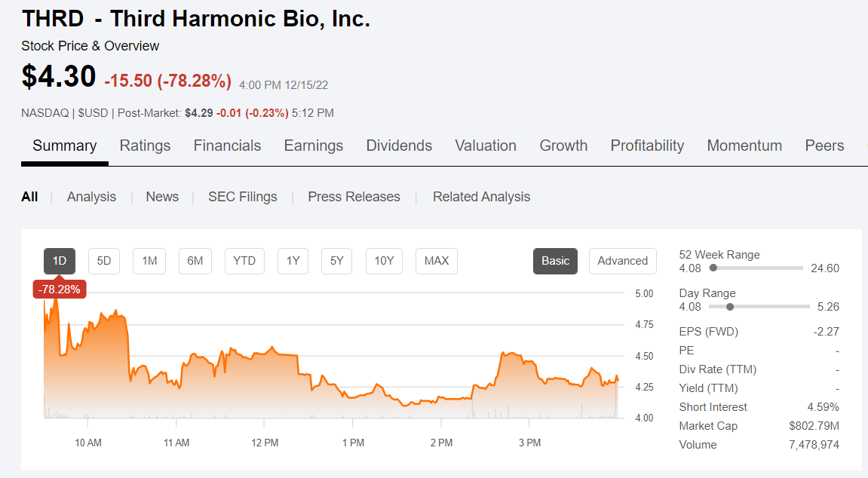Open the Valuation tab
Image resolution: width=868 pixels, height=478 pixels.
tap(486, 146)
